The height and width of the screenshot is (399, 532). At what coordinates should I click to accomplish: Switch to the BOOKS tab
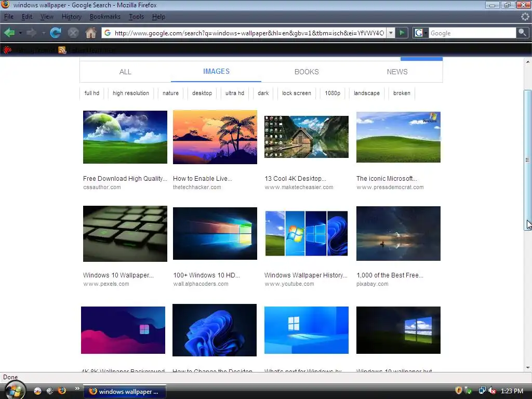[x=307, y=72]
